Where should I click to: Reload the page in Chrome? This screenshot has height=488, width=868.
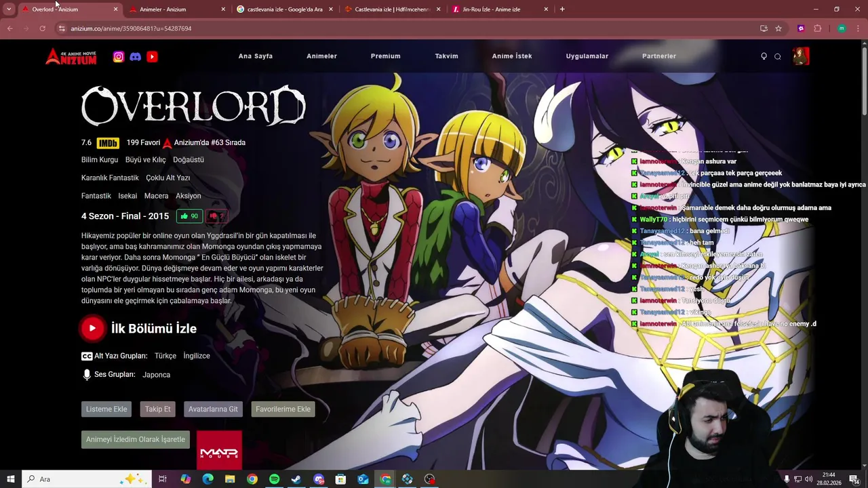pos(42,28)
